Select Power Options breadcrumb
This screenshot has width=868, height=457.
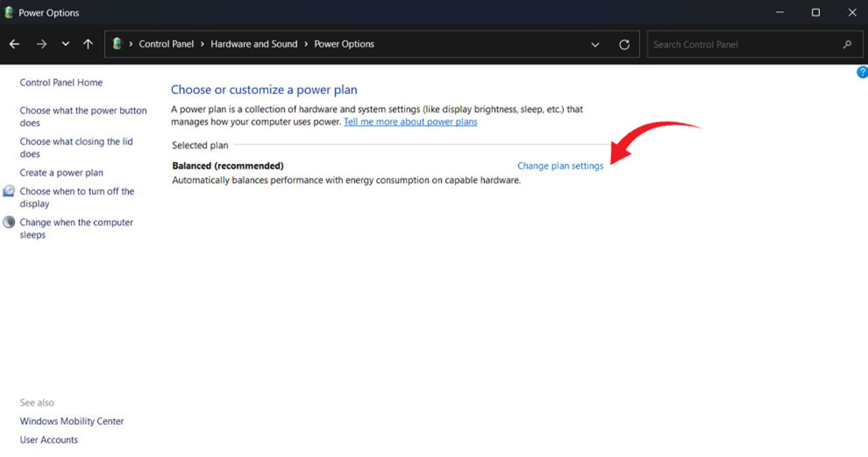[x=344, y=44]
